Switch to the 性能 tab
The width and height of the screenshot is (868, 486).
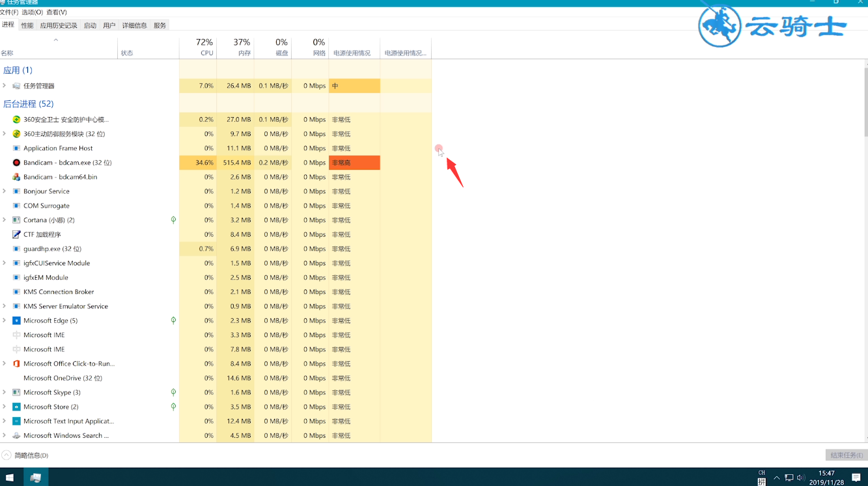pos(27,25)
